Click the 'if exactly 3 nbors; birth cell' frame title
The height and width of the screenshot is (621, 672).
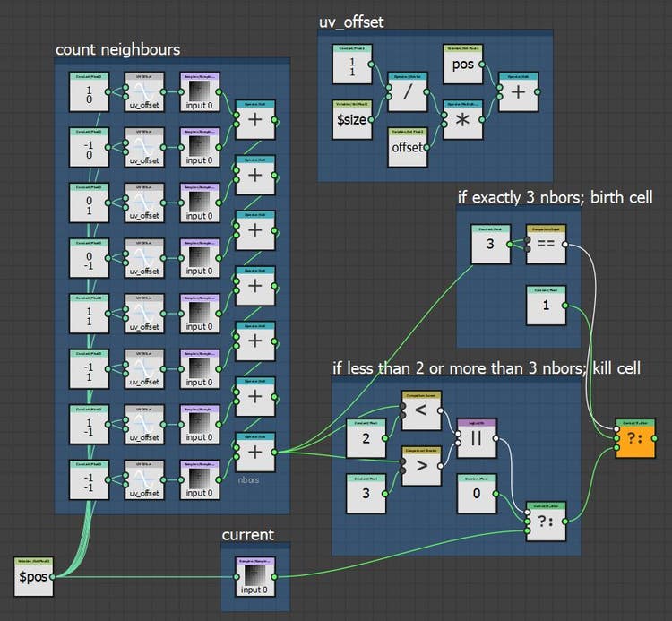(555, 197)
